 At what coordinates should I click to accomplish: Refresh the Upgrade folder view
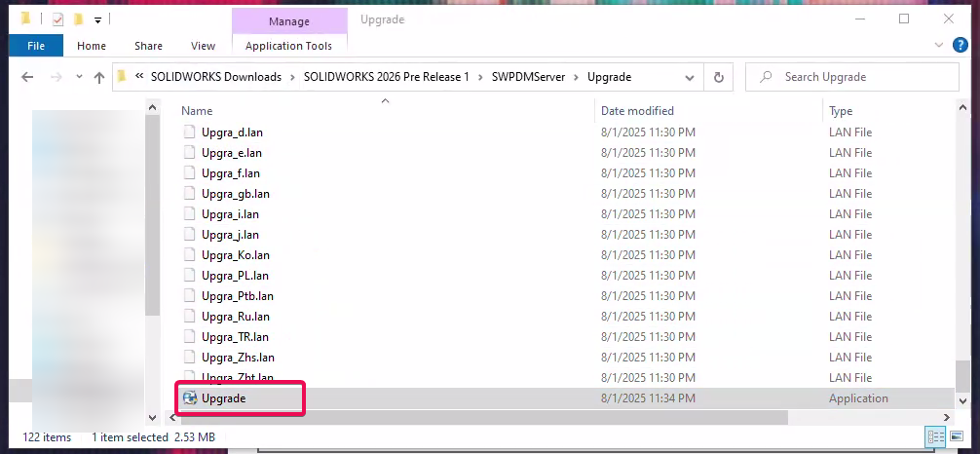(719, 77)
